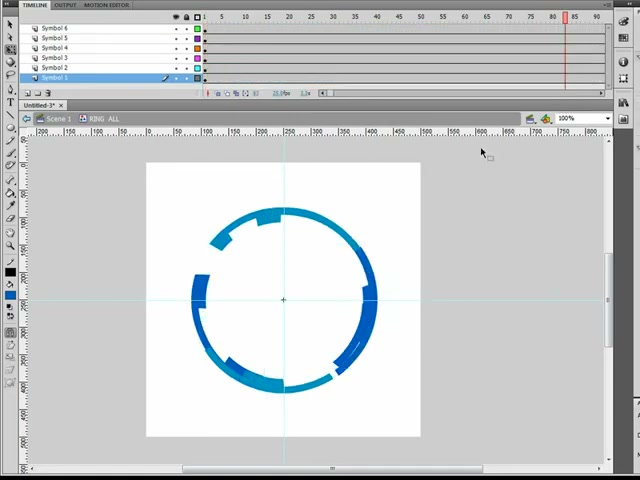Hide the Symbol 3 layer
Screen dimensions: 640x480
176,59
